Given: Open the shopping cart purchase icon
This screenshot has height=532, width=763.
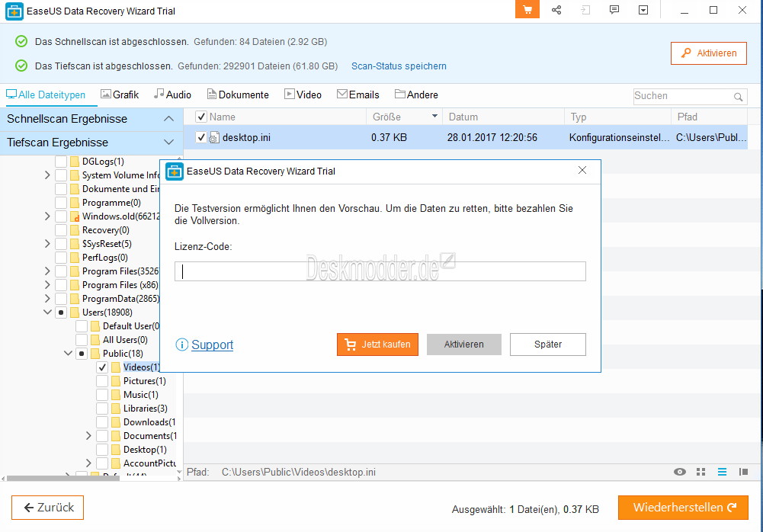Looking at the screenshot, I should point(527,10).
